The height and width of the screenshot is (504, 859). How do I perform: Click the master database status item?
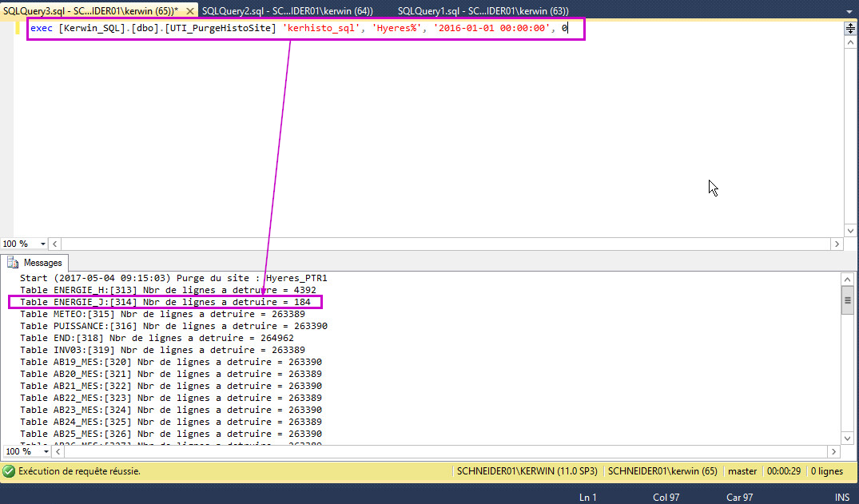tap(742, 471)
